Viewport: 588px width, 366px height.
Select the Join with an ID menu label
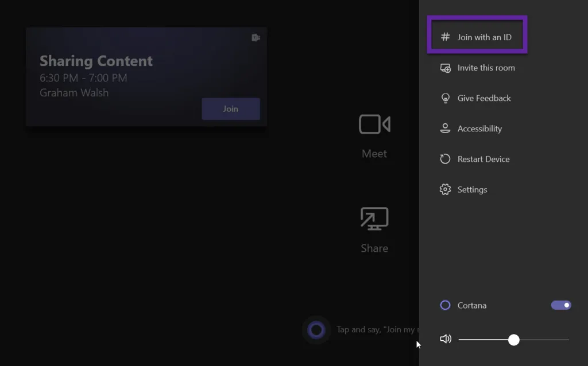pos(484,37)
